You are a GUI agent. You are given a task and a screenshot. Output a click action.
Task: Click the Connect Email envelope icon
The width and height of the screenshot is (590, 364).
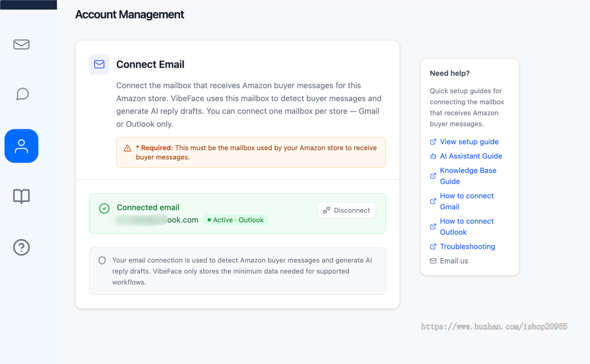point(99,64)
